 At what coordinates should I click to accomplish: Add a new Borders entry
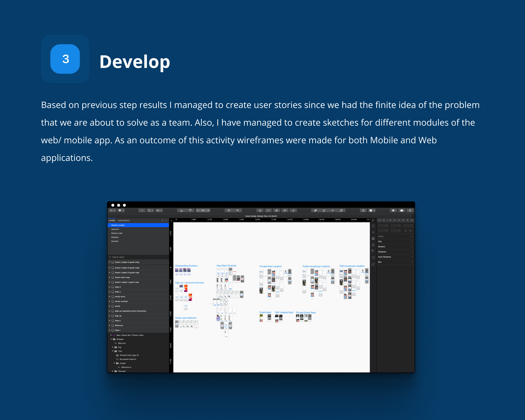(x=412, y=247)
